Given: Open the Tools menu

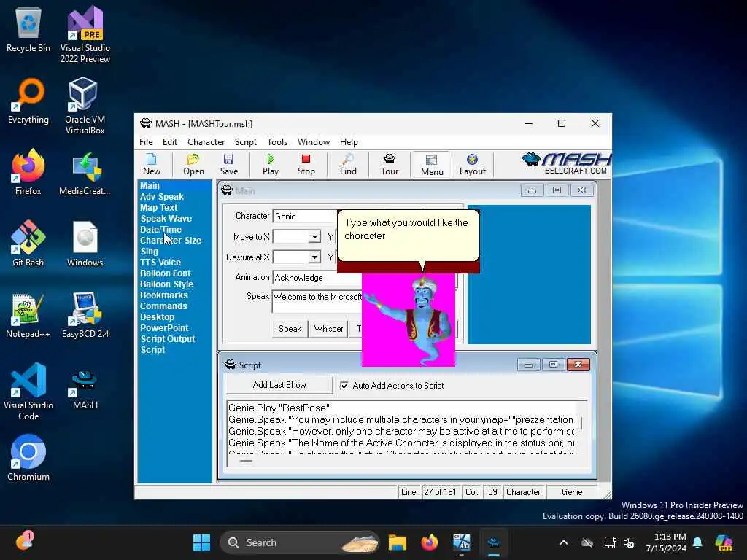Looking at the screenshot, I should point(276,142).
